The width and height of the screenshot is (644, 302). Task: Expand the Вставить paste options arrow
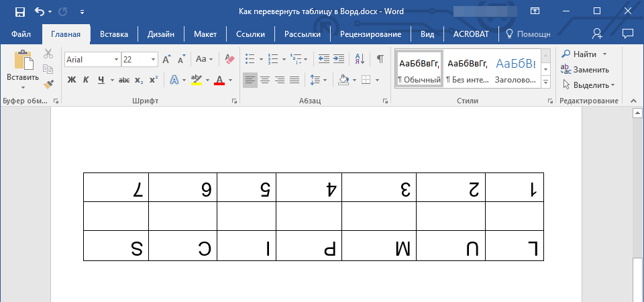coord(23,87)
